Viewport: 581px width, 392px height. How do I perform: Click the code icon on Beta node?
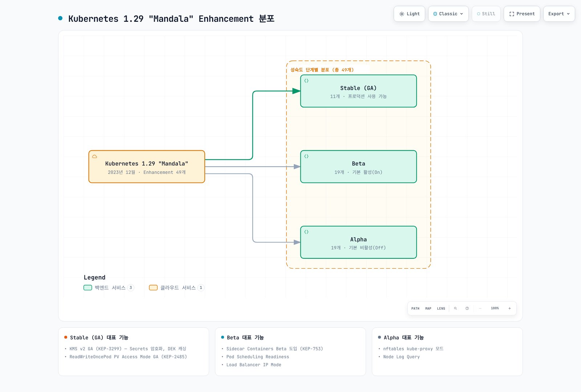click(x=306, y=156)
